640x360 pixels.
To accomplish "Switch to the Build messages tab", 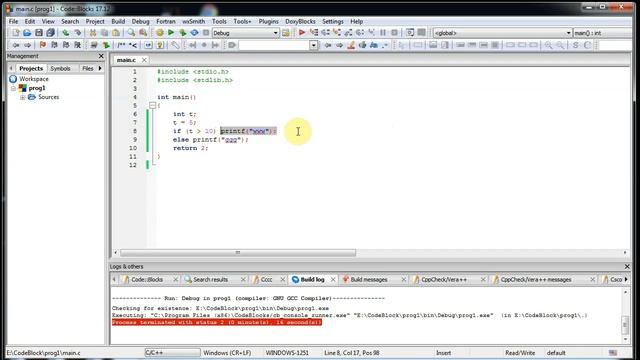I will 369,280.
